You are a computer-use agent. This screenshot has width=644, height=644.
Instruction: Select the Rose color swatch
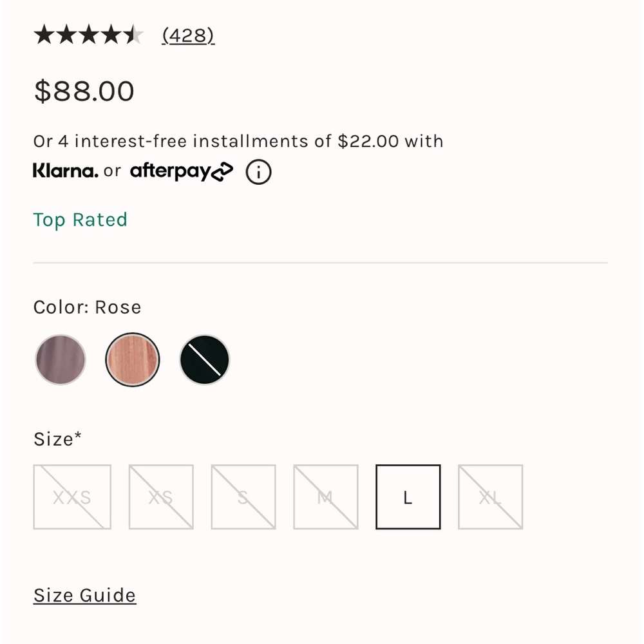coord(132,359)
